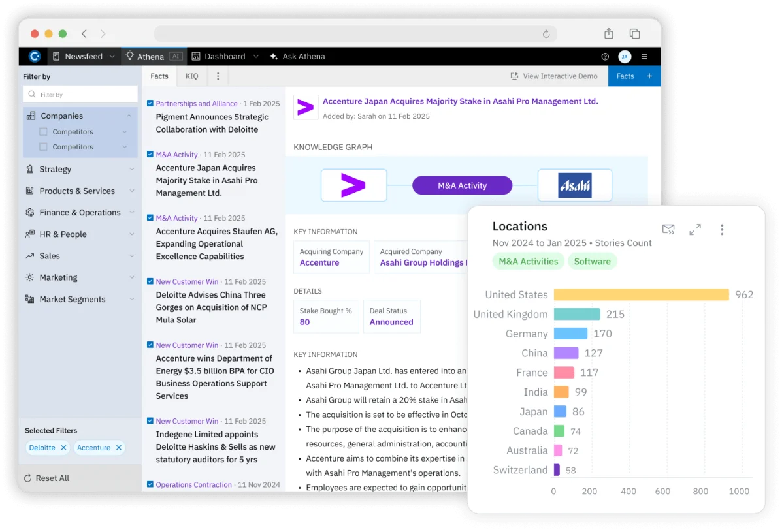Screen dimensions: 784x532
Task: Click the blue plus icon beside Facts
Action: coord(647,76)
